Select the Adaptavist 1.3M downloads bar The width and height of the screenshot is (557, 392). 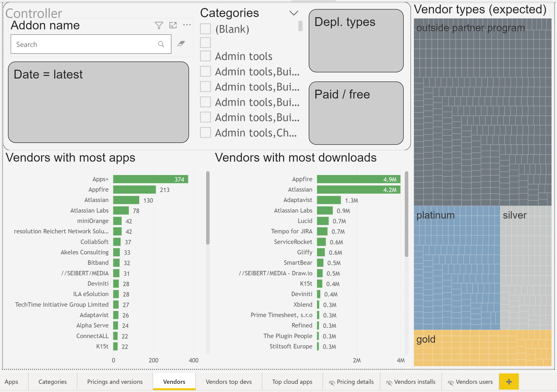(x=329, y=200)
